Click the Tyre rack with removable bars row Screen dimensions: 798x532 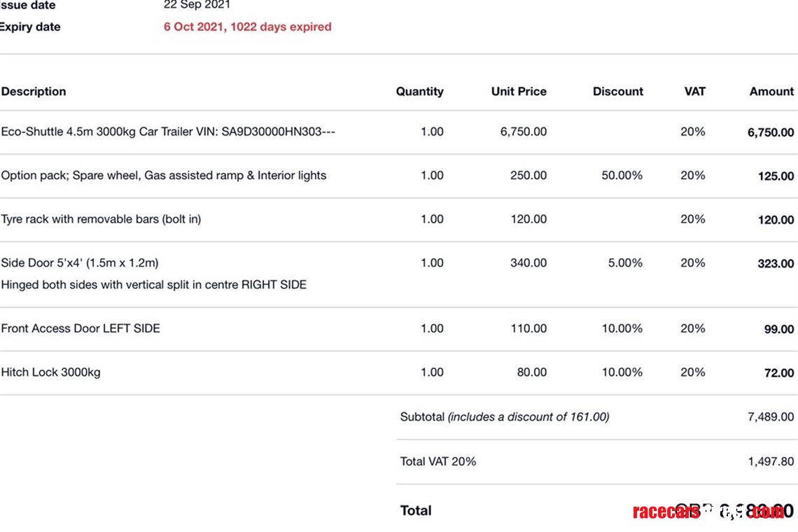(101, 219)
